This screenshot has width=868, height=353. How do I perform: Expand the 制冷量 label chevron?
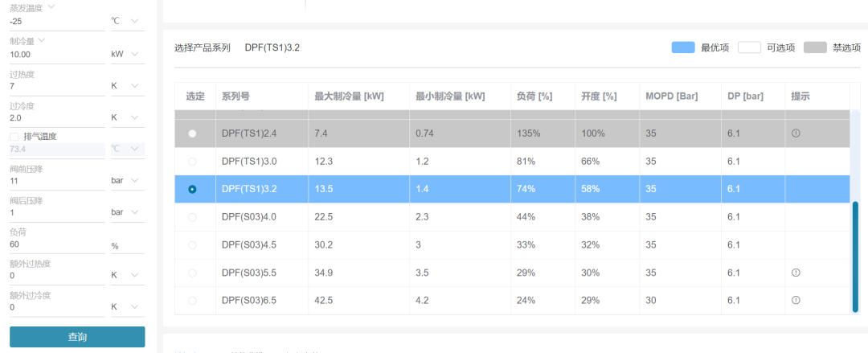[42, 40]
